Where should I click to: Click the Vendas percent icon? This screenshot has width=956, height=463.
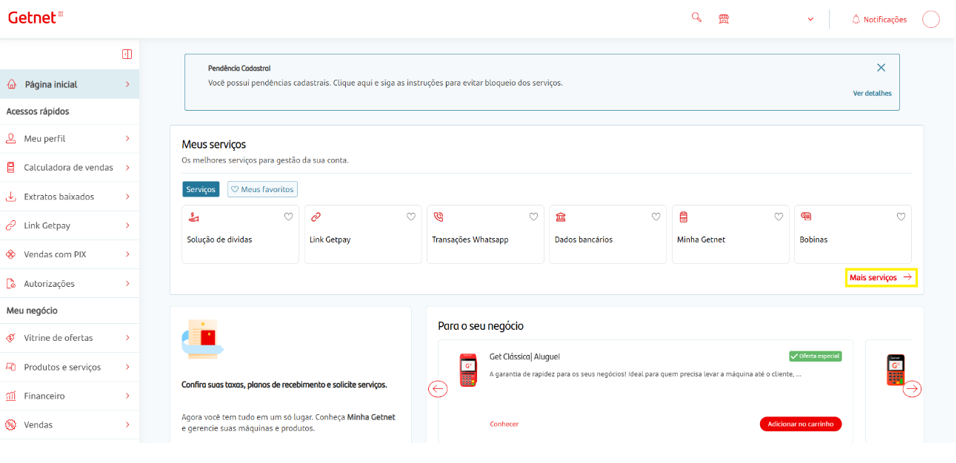10,425
